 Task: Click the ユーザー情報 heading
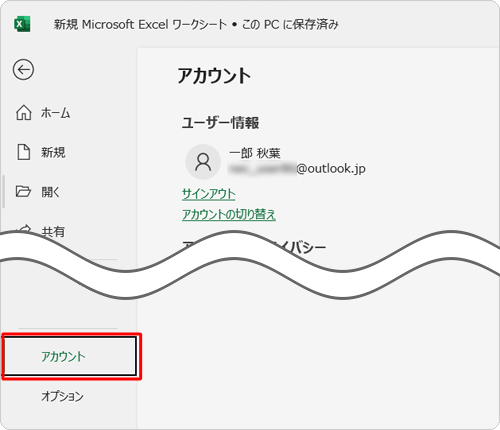click(220, 123)
